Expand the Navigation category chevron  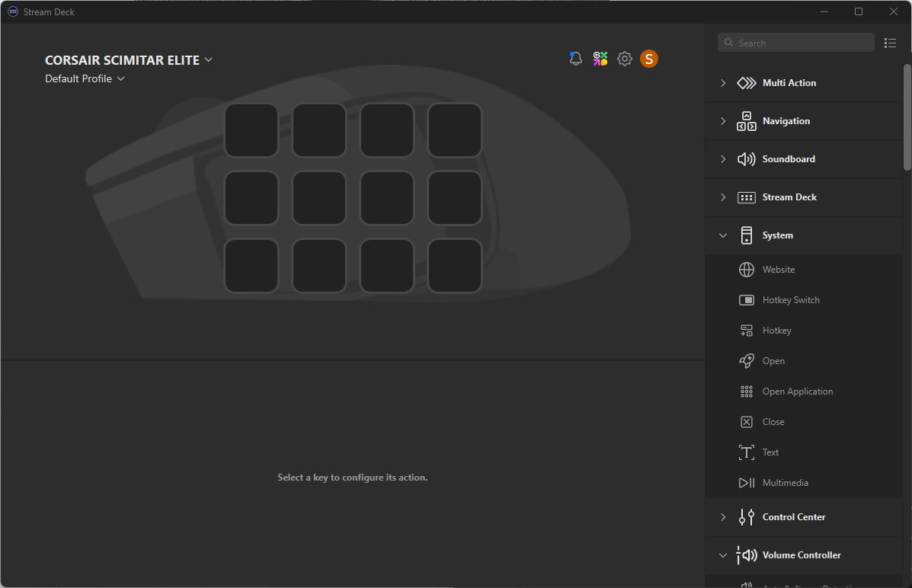tap(723, 121)
